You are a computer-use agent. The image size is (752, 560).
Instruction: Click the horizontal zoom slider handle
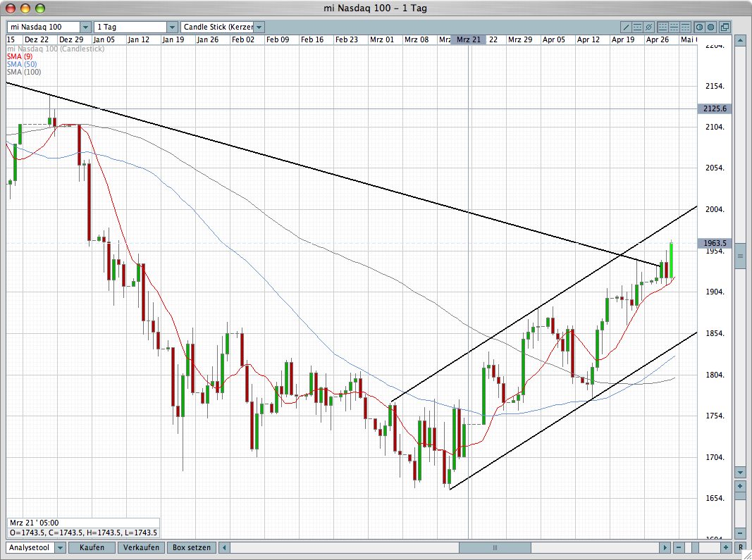point(696,547)
